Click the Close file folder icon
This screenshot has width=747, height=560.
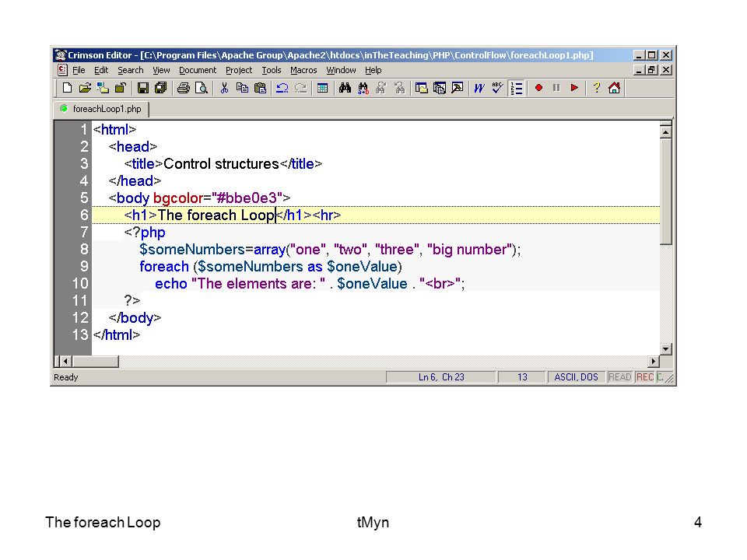pos(120,88)
